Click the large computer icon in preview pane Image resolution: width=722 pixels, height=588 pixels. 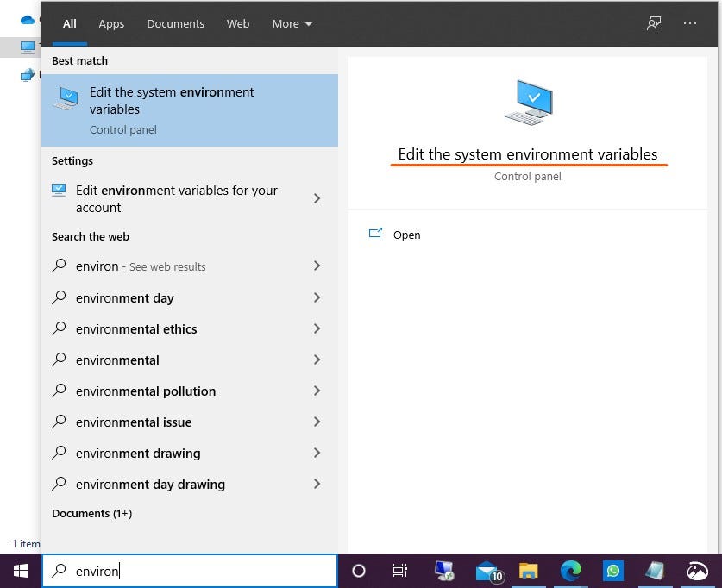[x=529, y=102]
